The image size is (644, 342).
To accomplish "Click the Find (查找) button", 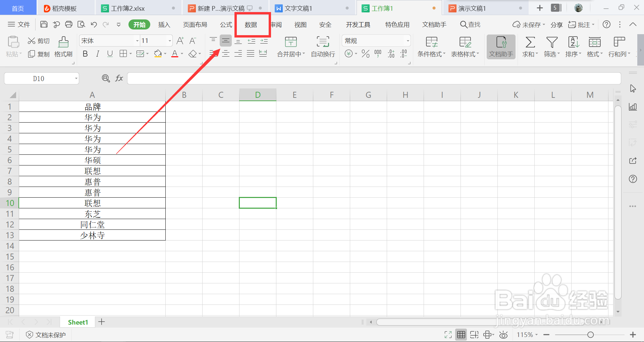I will pyautogui.click(x=470, y=24).
